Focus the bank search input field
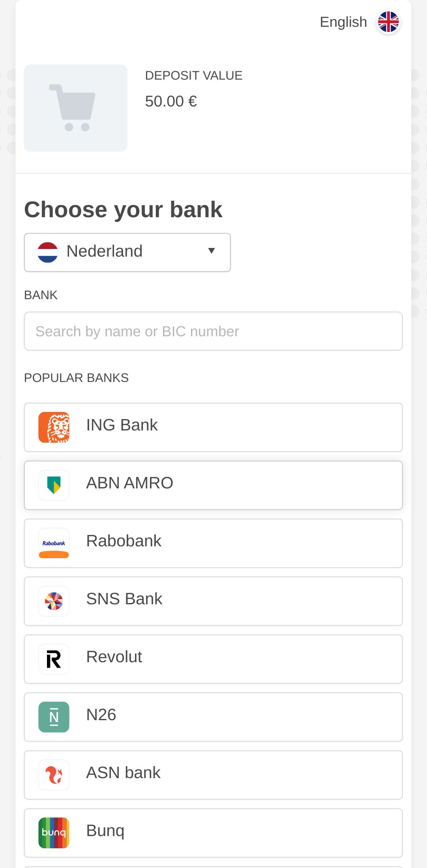427x868 pixels. pos(213,331)
